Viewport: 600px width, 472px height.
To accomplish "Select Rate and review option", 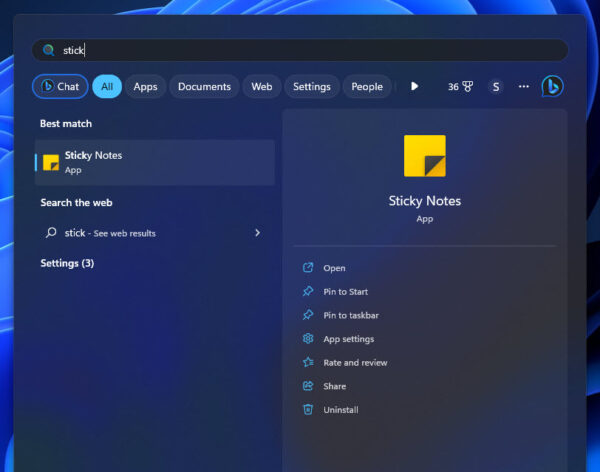I will pos(355,363).
